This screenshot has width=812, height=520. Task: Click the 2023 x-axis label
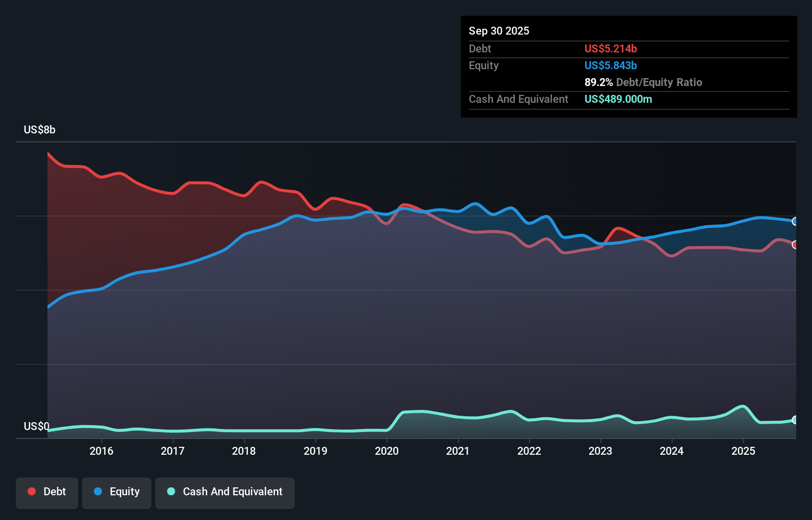coord(600,451)
